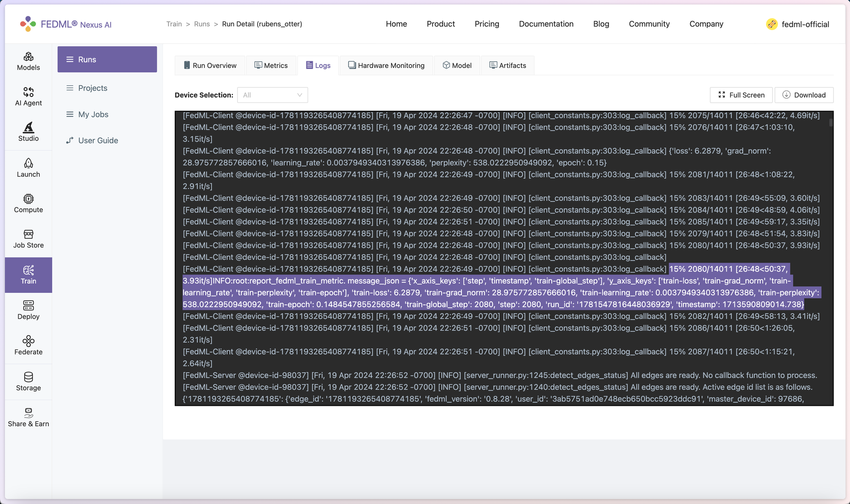
Task: Open the Compute chip icon
Action: tap(28, 199)
